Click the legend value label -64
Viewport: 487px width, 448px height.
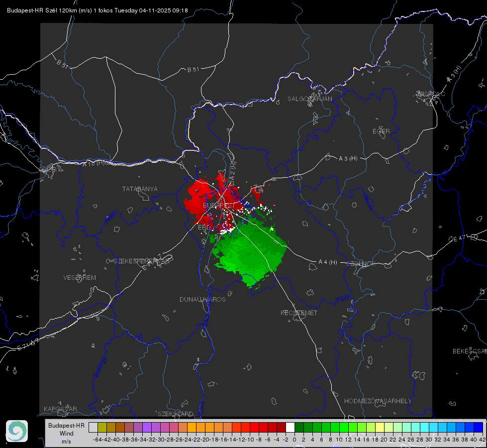coord(97,440)
